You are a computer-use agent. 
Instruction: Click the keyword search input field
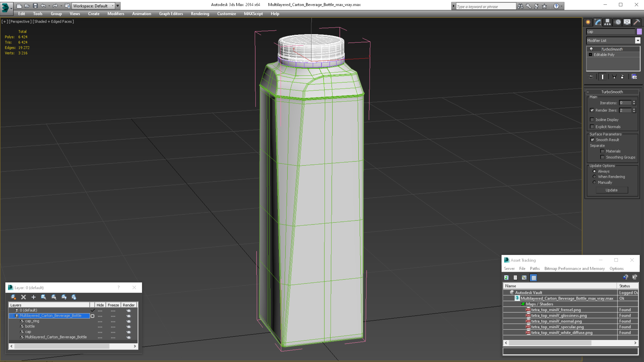click(x=485, y=6)
